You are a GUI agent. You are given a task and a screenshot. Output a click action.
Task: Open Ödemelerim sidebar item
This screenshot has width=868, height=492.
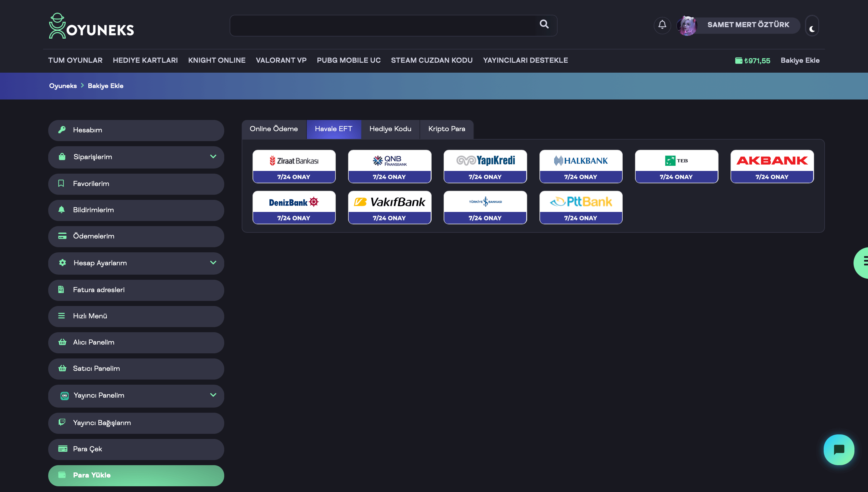pos(136,236)
